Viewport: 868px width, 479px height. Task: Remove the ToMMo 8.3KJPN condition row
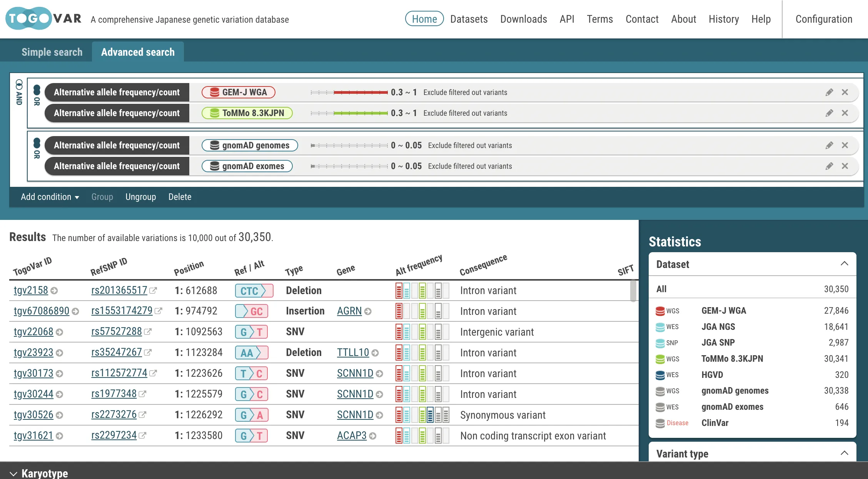click(x=845, y=113)
